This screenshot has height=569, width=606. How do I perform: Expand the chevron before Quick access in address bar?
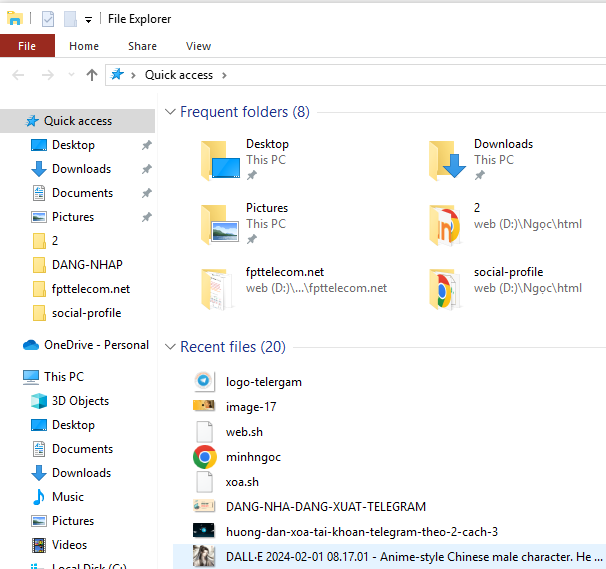tap(133, 75)
